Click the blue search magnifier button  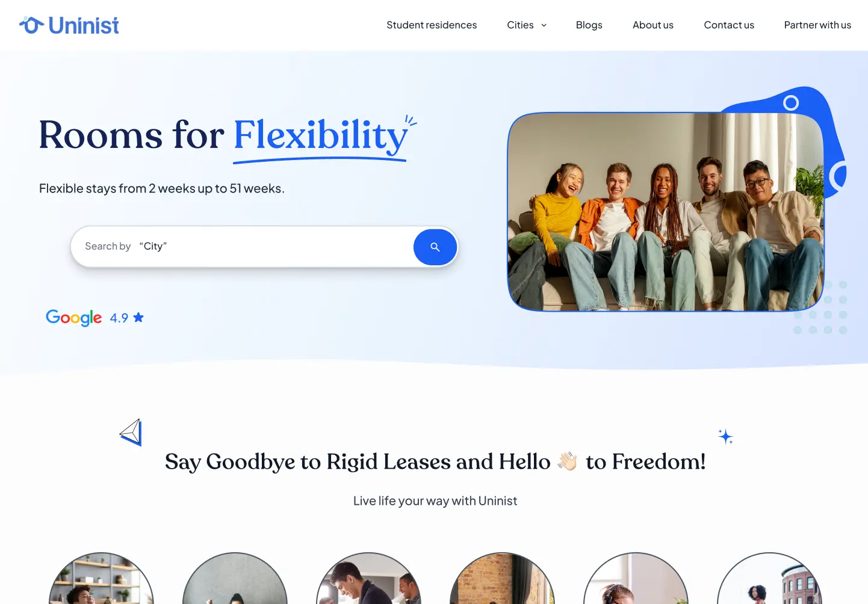point(435,247)
